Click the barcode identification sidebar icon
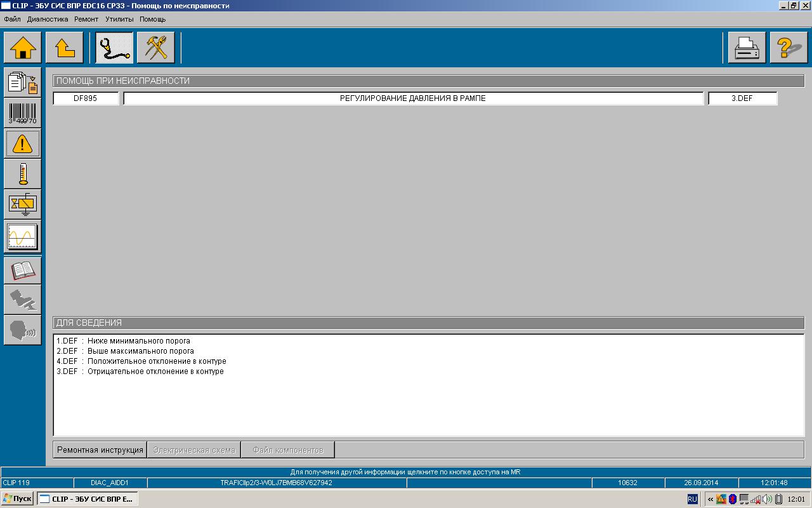The width and height of the screenshot is (812, 508). pos(23,113)
